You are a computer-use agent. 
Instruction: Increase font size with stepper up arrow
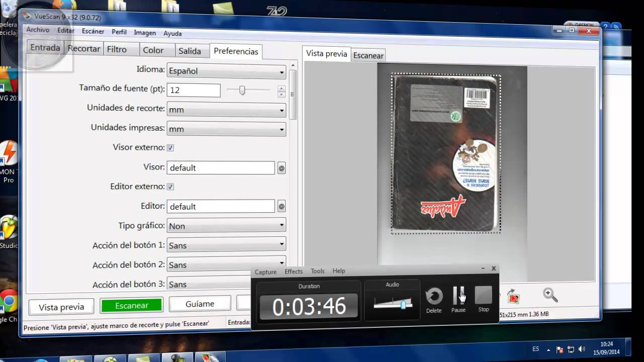pyautogui.click(x=281, y=88)
